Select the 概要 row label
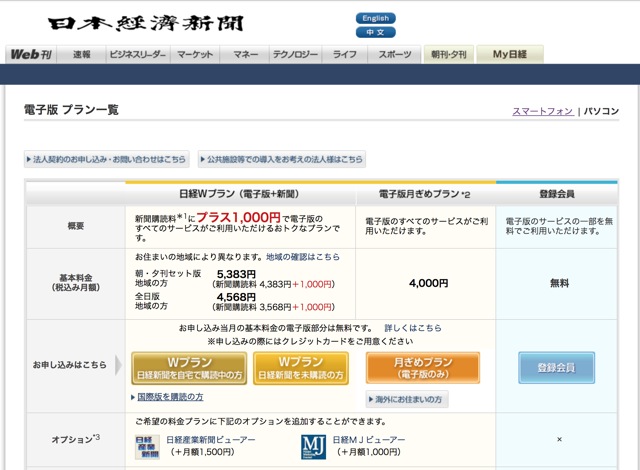640x470 pixels. [x=76, y=226]
